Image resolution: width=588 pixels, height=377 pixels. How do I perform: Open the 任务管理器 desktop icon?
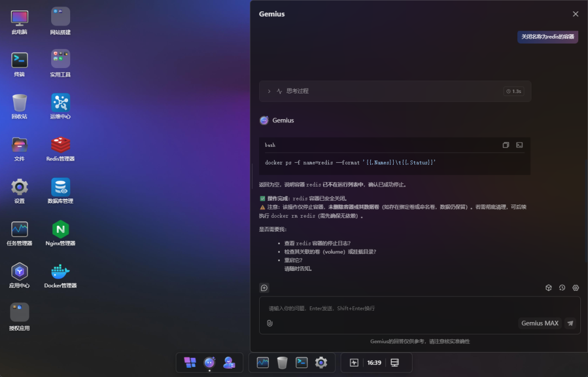point(20,233)
